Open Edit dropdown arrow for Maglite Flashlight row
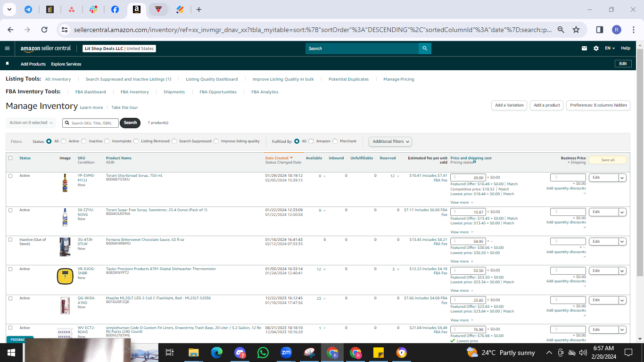Image resolution: width=644 pixels, height=362 pixels. (622, 300)
